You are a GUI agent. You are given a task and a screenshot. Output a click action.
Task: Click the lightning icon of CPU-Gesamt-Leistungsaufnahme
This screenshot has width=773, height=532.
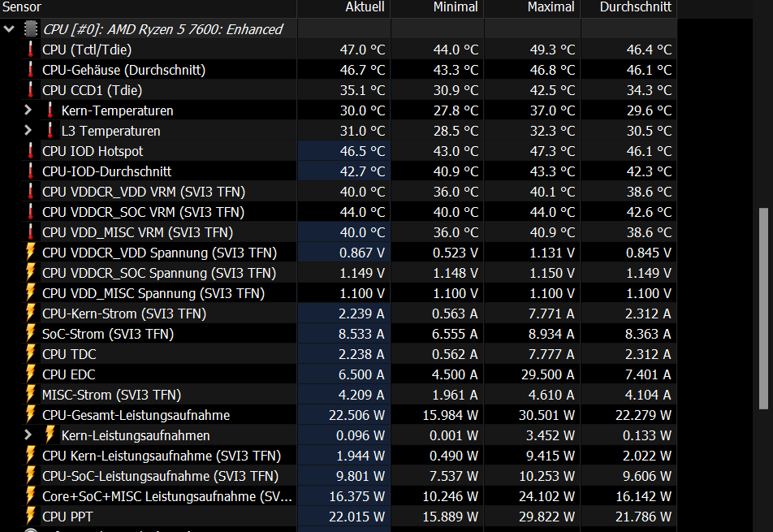point(31,415)
